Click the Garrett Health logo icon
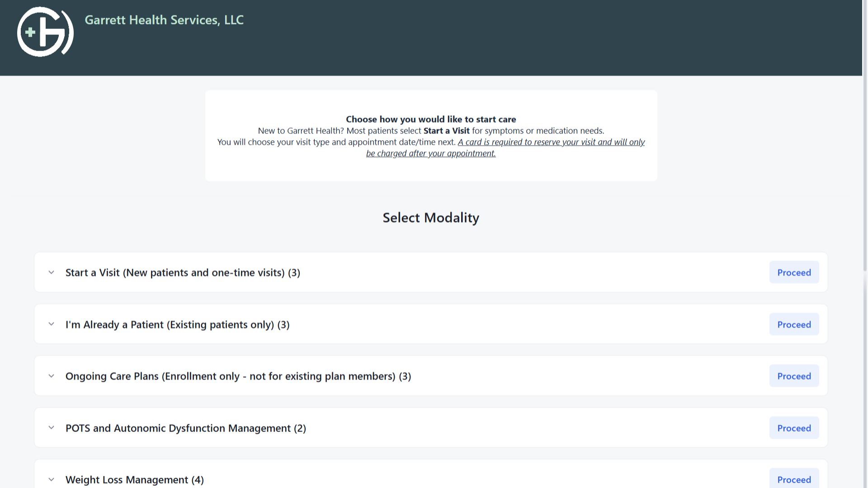Screen dimensions: 868x488 tap(45, 32)
